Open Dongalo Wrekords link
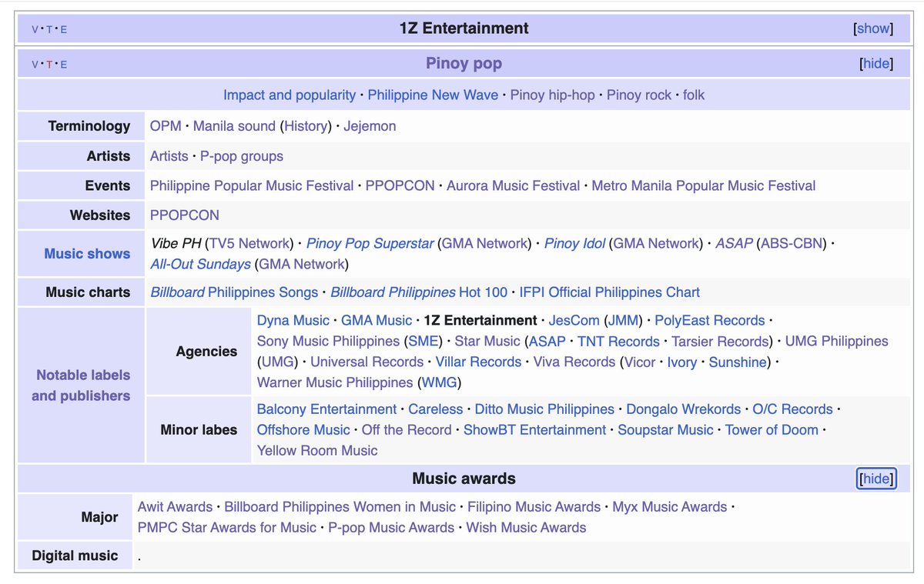This screenshot has width=924, height=584. [x=684, y=409]
